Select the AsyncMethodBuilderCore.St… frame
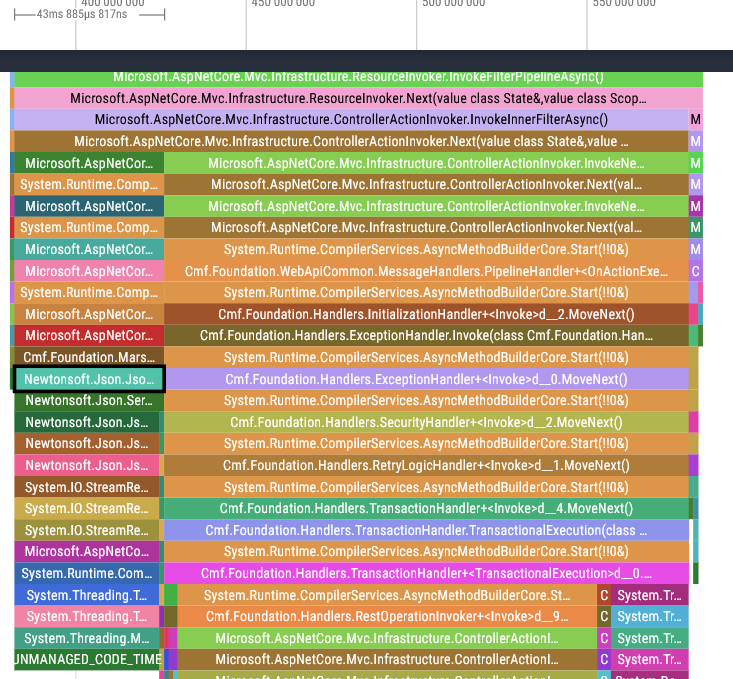 387,595
